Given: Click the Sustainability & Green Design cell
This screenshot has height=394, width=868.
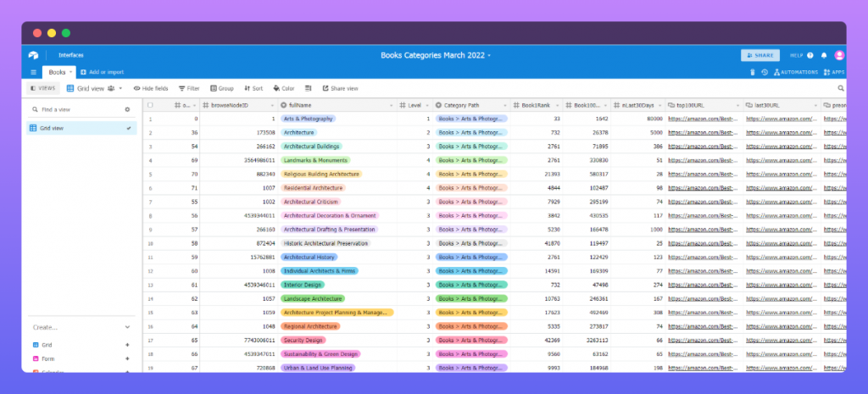Looking at the screenshot, I should (337, 354).
